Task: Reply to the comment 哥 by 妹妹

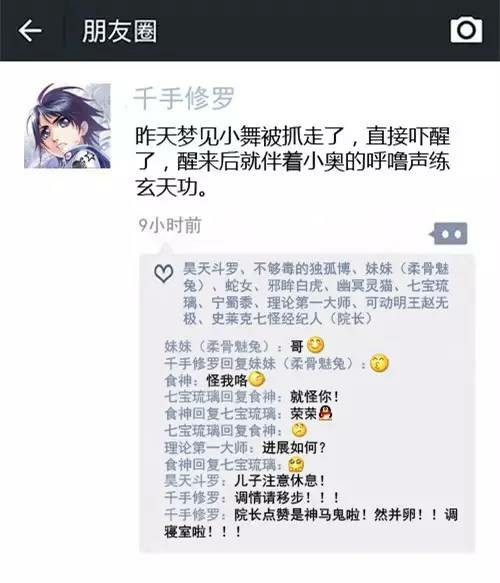Action: 244,346
